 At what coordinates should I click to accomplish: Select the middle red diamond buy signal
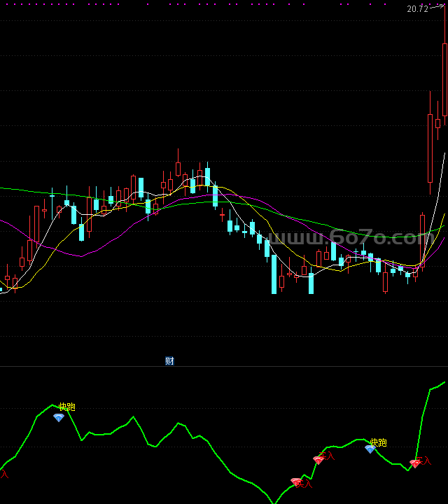(x=319, y=460)
